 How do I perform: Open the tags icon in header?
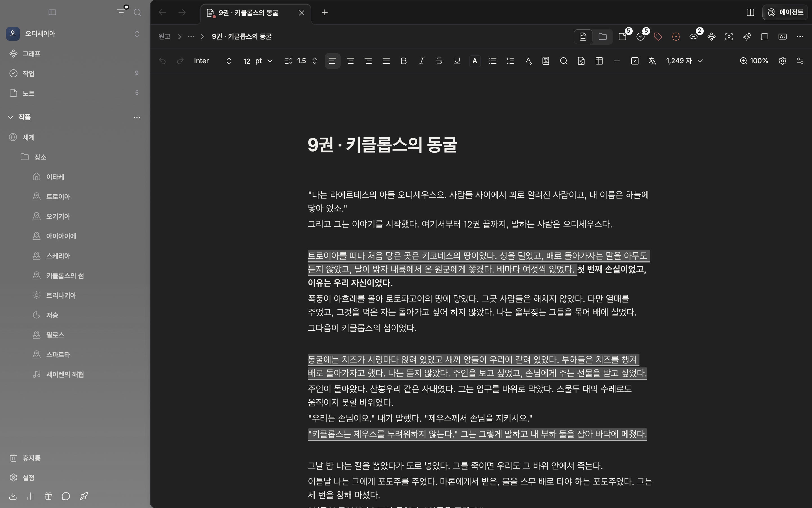(658, 37)
